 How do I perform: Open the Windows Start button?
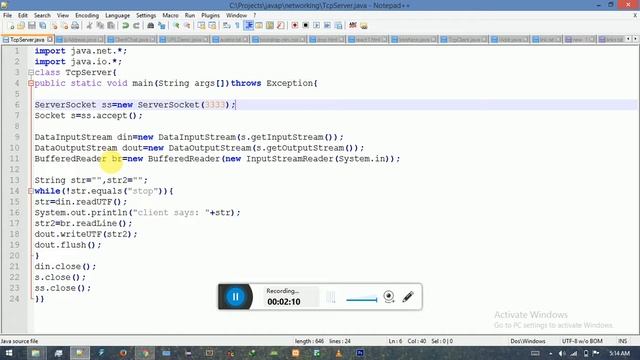point(9,353)
